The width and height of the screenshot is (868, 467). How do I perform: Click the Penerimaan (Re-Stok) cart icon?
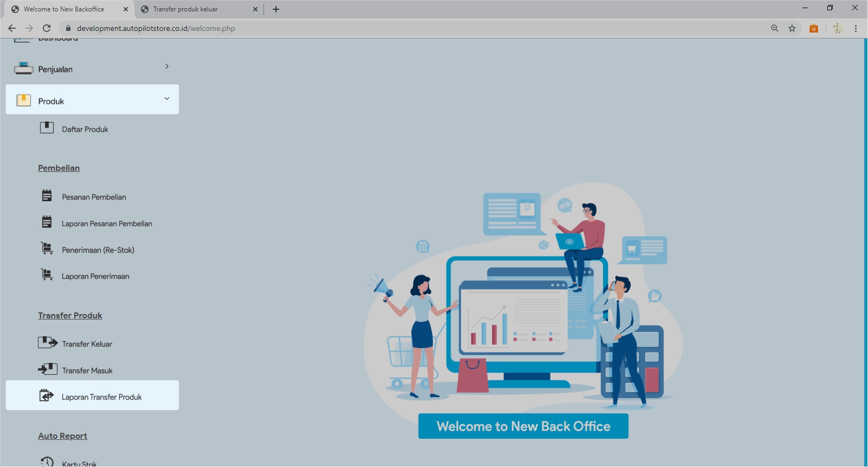coord(47,249)
